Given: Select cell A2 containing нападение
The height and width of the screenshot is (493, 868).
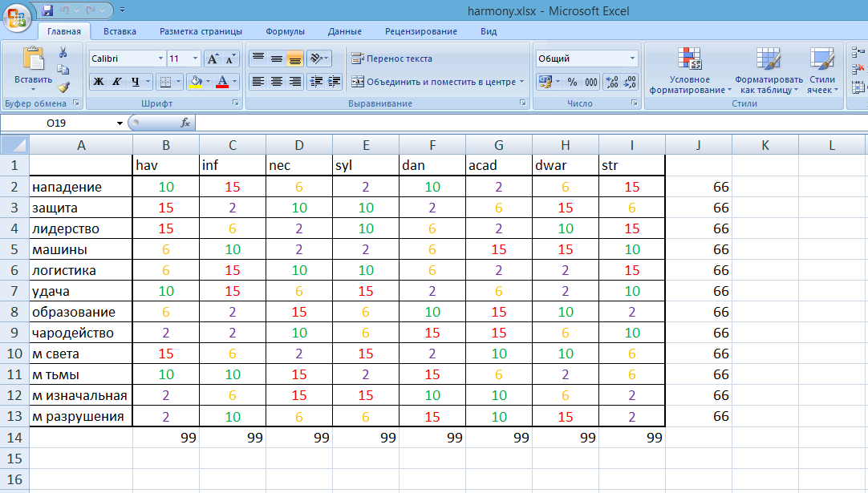Looking at the screenshot, I should pos(81,187).
